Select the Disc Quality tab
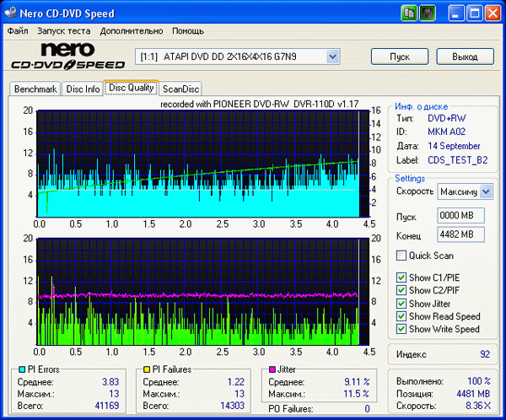The width and height of the screenshot is (506, 420). pos(131,88)
